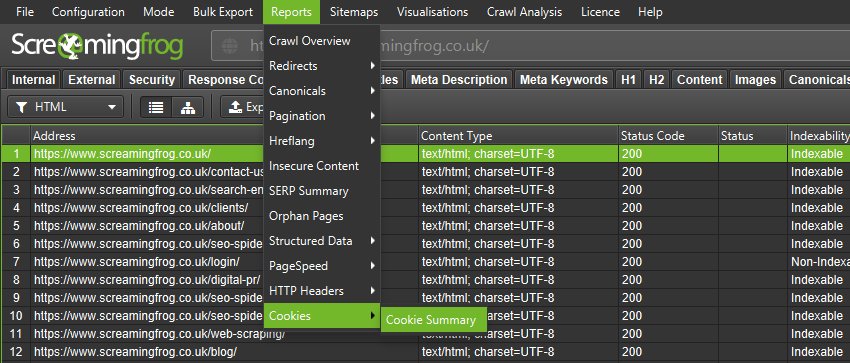This screenshot has width=850, height=363.
Task: Click Non-Indexable cell in row 7
Action: [819, 262]
